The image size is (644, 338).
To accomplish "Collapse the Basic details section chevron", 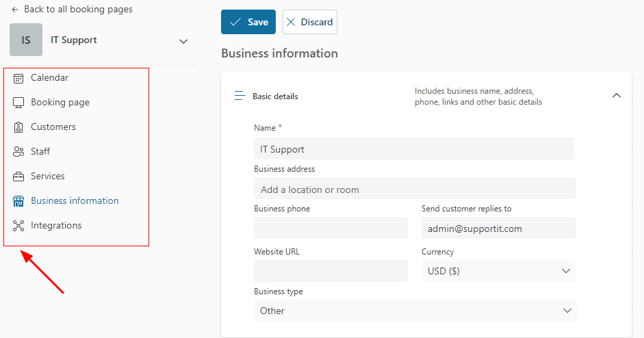I will pos(616,96).
